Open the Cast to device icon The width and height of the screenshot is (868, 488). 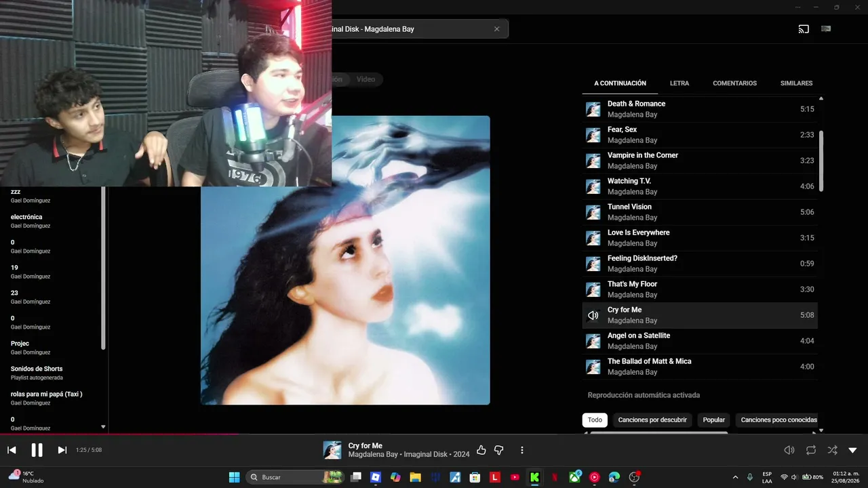tap(804, 29)
